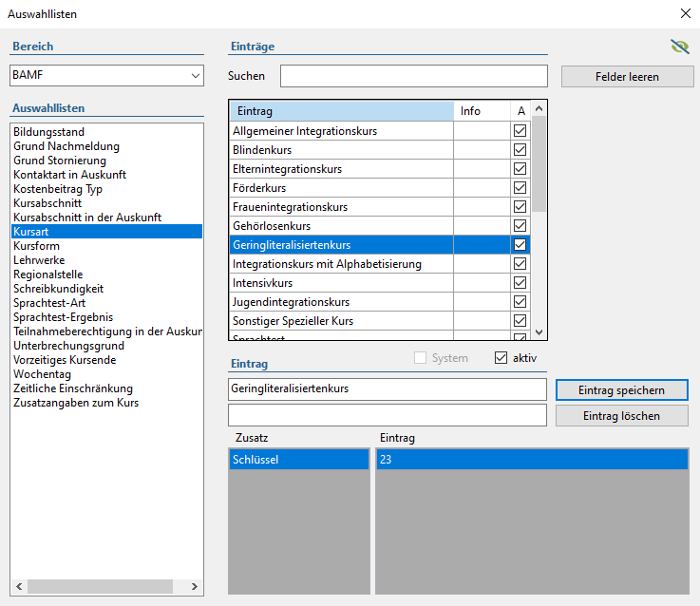Click the empty info field below entry name

[x=388, y=415]
